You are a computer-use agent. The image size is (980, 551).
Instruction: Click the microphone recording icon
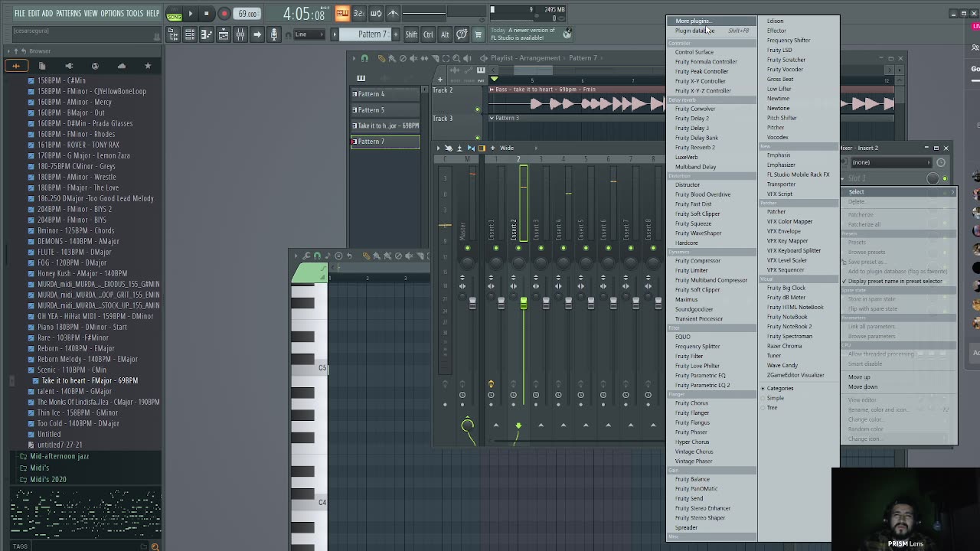274,34
